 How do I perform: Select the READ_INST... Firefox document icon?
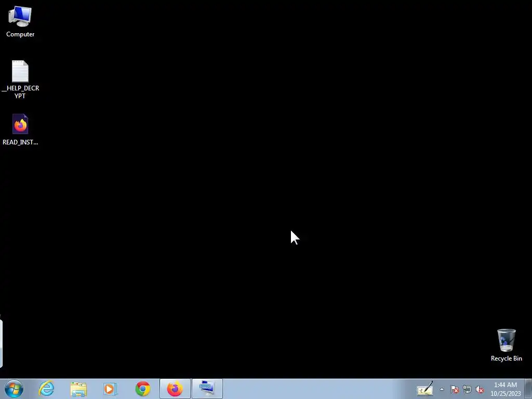pyautogui.click(x=20, y=129)
